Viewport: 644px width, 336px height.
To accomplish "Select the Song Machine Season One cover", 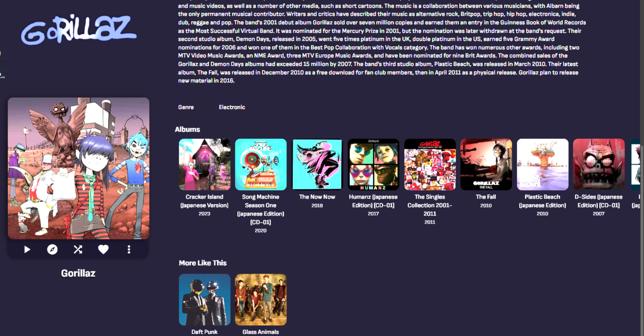I will point(261,164).
